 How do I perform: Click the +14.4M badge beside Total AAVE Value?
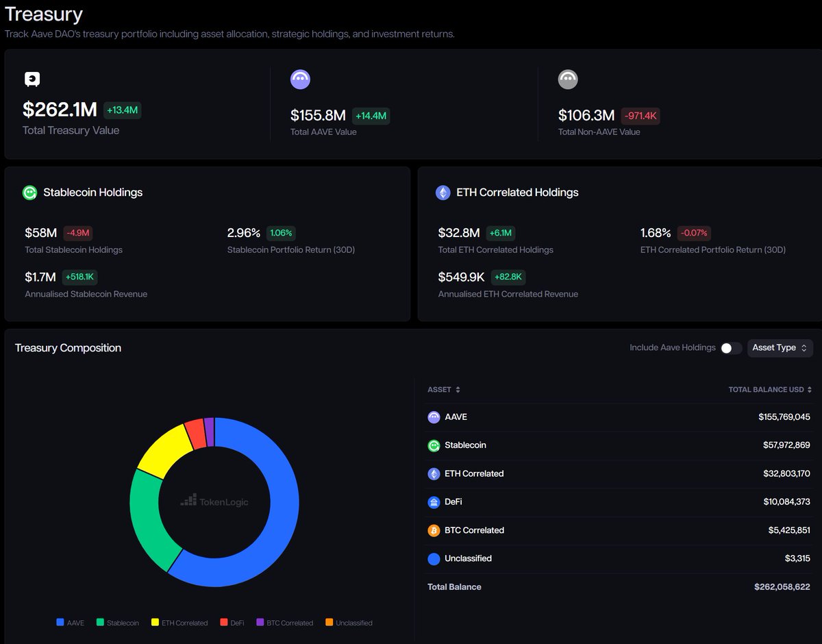click(371, 116)
